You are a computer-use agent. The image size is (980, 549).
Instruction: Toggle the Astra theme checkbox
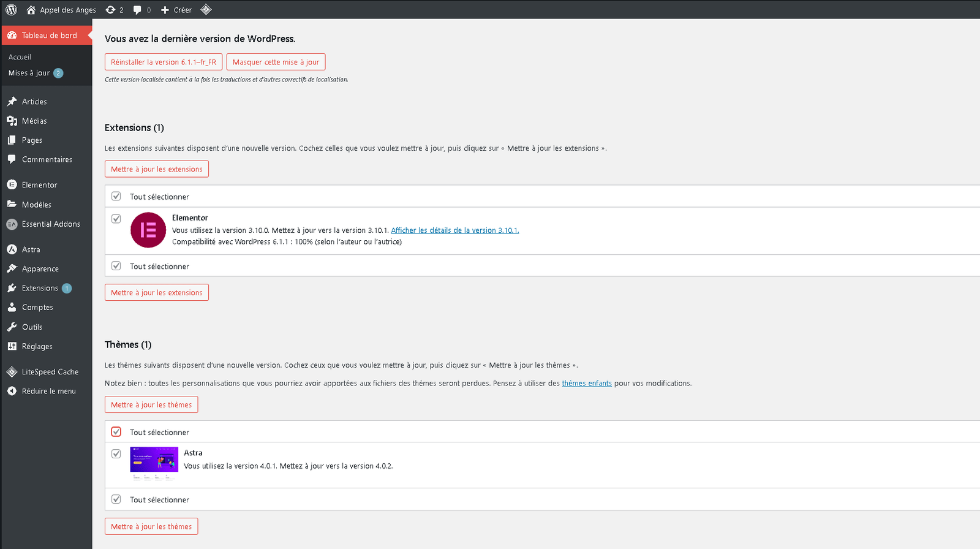point(116,454)
